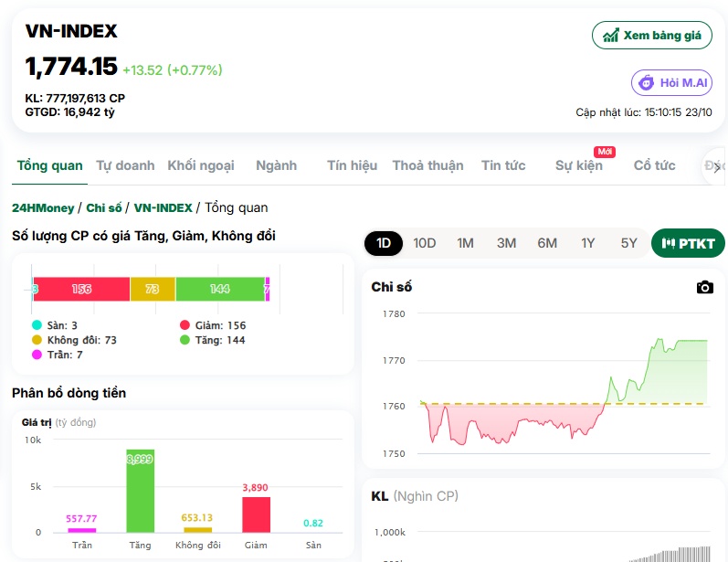Click the magenta Trần bar labeled 557.77
The width and height of the screenshot is (728, 562).
coord(81,530)
